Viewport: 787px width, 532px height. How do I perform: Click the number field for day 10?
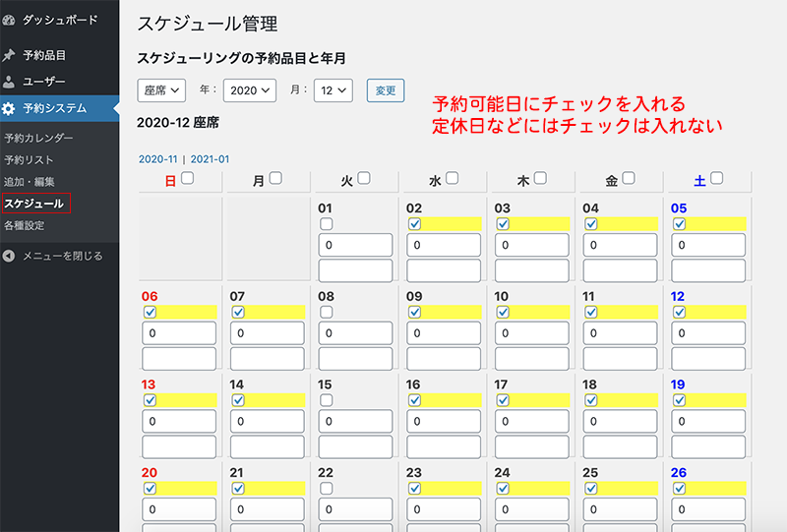click(x=532, y=333)
